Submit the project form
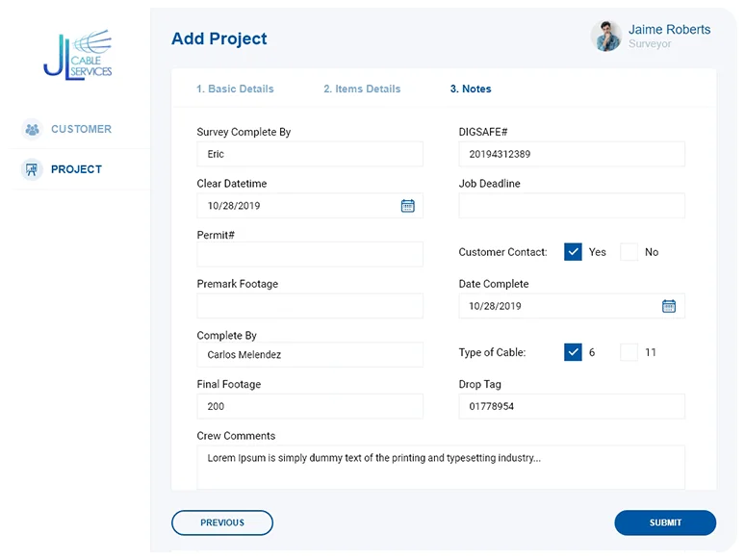The width and height of the screenshot is (745, 560). point(665,522)
